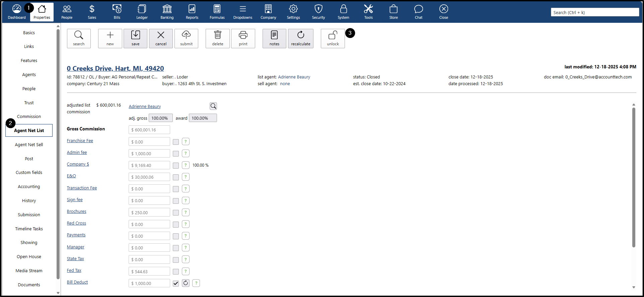Click the content panel scroll up arrow
The width and height of the screenshot is (644, 297).
[634, 105]
